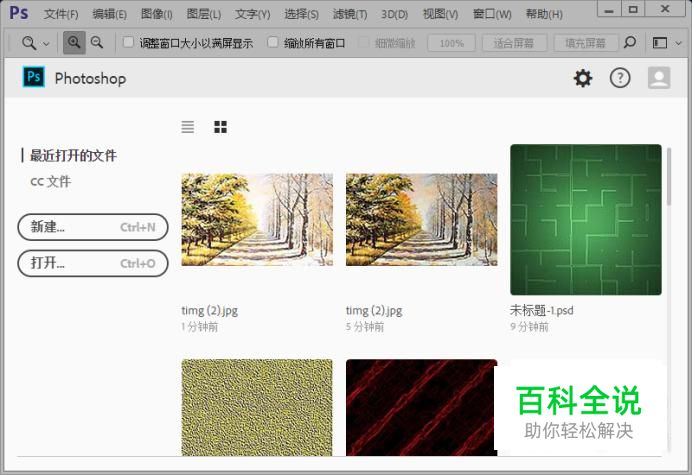Image resolution: width=692 pixels, height=475 pixels.
Task: Enable 调整窗口大小以满屏显示 checkbox
Action: 128,42
